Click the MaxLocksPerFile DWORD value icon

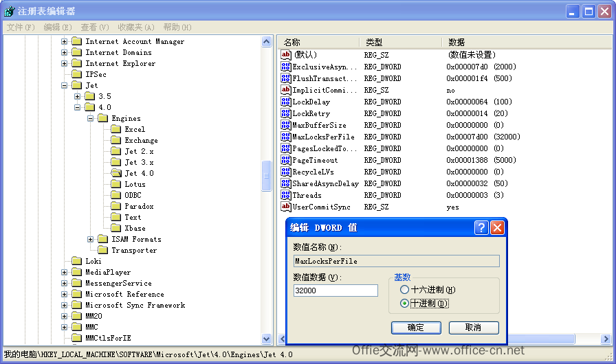[x=285, y=137]
